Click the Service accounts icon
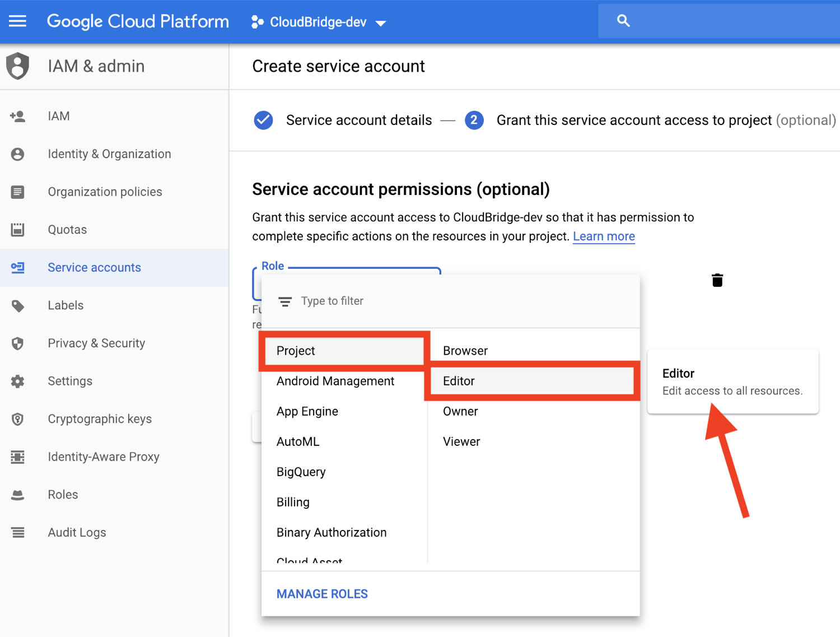The width and height of the screenshot is (840, 637). (17, 268)
